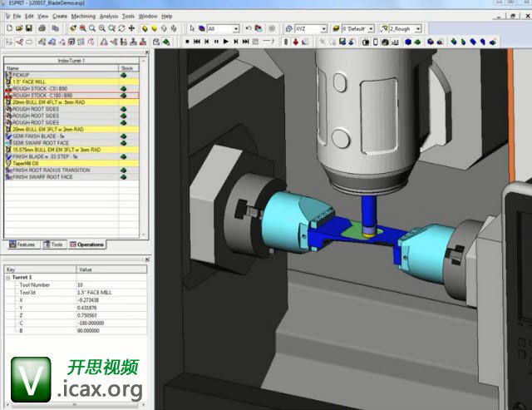This screenshot has height=410, width=532.
Task: Open the Edit menu
Action: [29, 16]
